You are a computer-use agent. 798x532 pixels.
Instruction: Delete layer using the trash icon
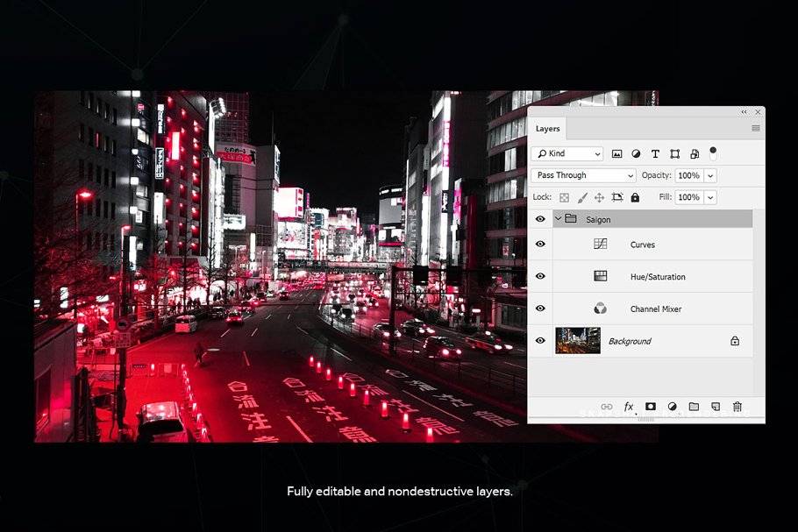click(x=737, y=406)
